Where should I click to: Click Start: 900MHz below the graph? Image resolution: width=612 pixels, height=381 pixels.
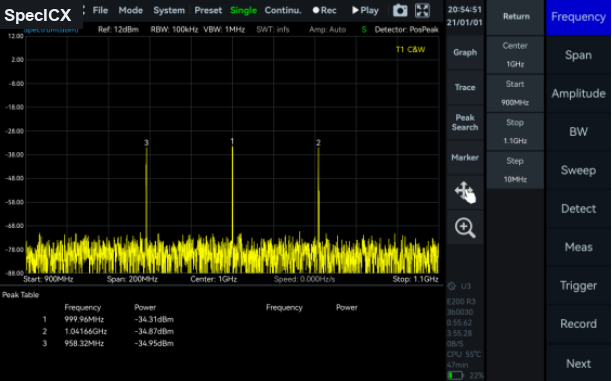[x=48, y=279]
